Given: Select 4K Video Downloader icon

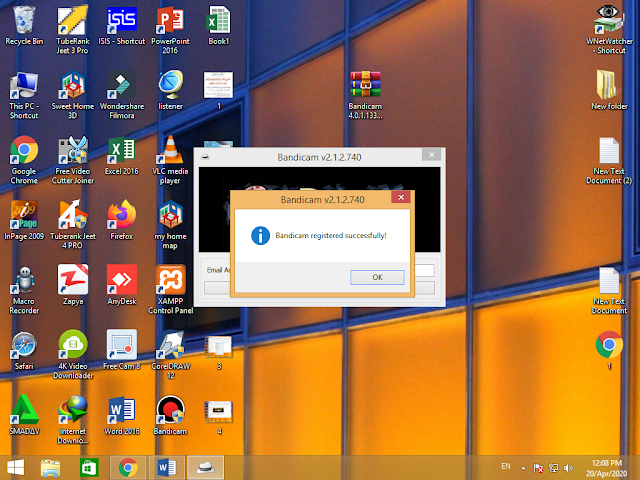Looking at the screenshot, I should [x=73, y=354].
